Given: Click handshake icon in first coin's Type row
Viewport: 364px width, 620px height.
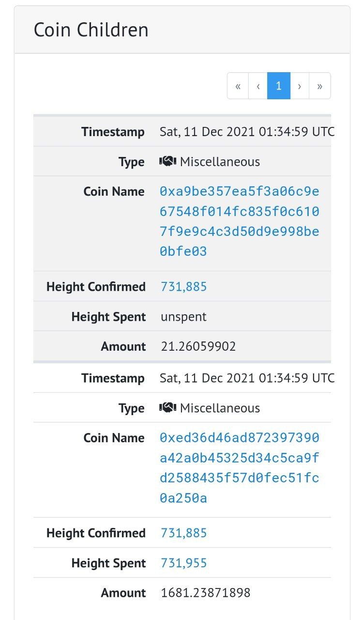Looking at the screenshot, I should pyautogui.click(x=168, y=161).
